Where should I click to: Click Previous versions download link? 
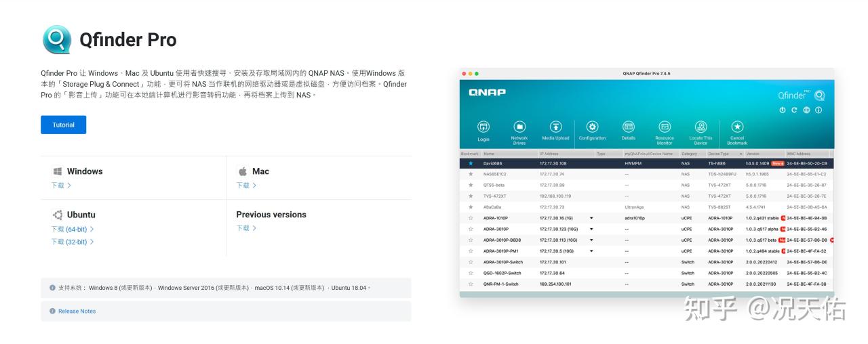(246, 228)
